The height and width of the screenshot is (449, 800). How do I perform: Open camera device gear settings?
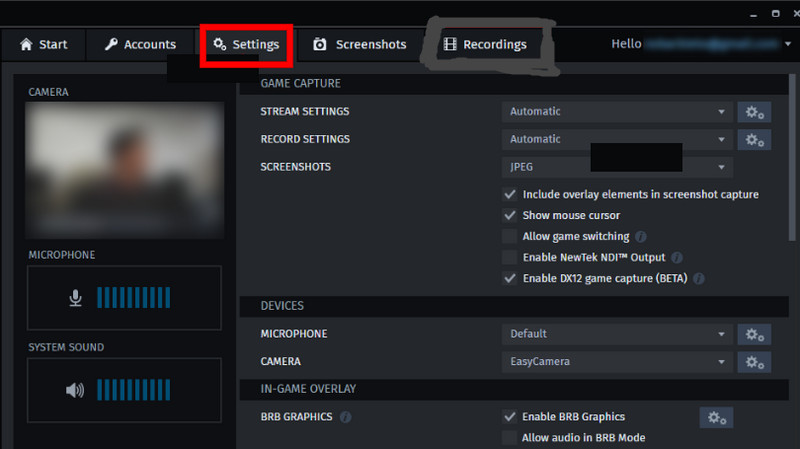754,362
